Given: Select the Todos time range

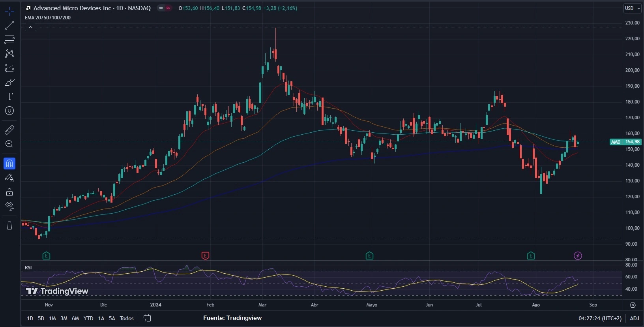Looking at the screenshot, I should [x=127, y=318].
